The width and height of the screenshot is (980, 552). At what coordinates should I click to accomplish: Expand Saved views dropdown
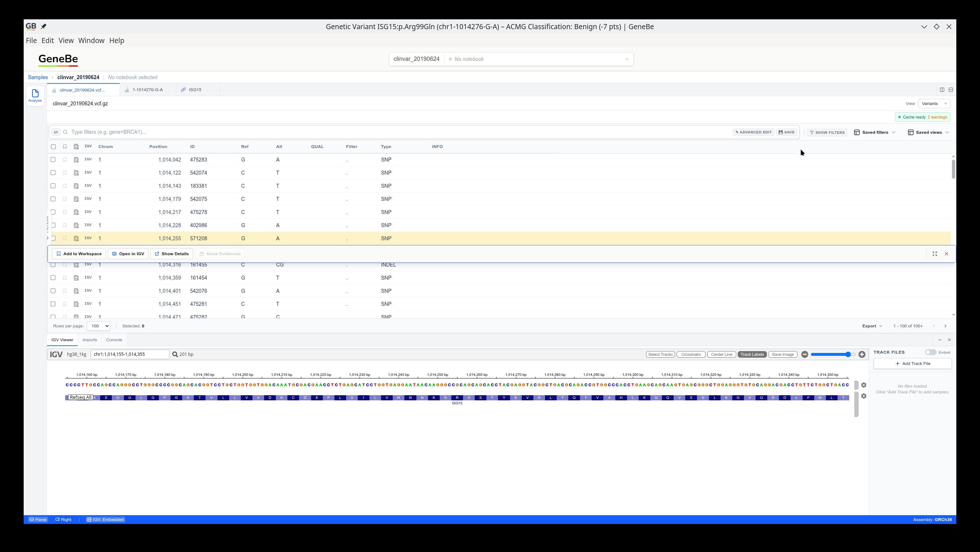[929, 132]
